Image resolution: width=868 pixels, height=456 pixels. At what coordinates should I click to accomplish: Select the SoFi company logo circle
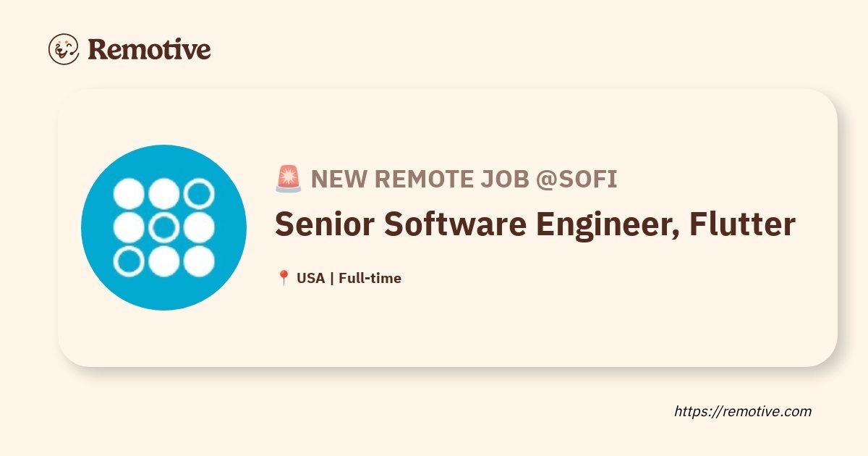[x=164, y=227]
